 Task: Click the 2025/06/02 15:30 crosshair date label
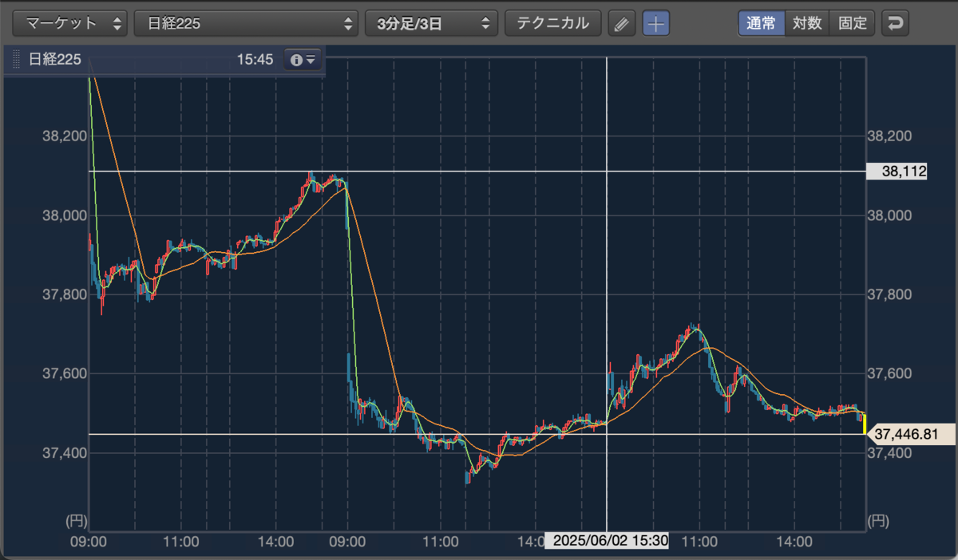click(607, 542)
